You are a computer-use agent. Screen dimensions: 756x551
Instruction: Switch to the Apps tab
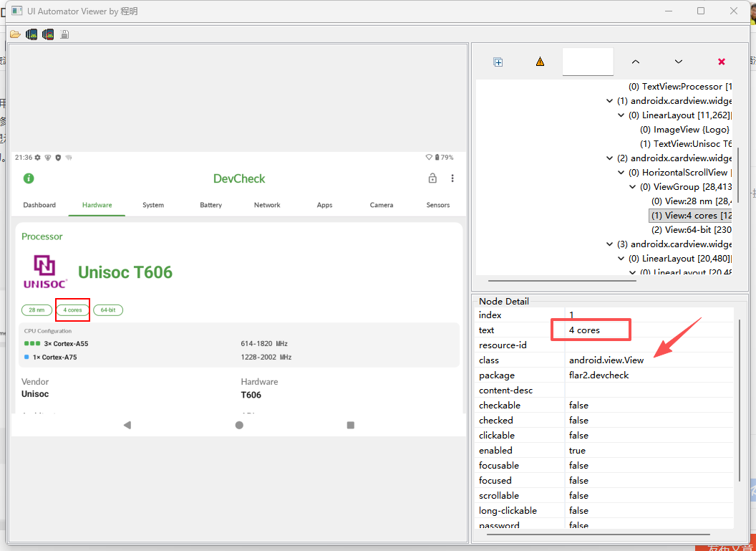click(324, 205)
